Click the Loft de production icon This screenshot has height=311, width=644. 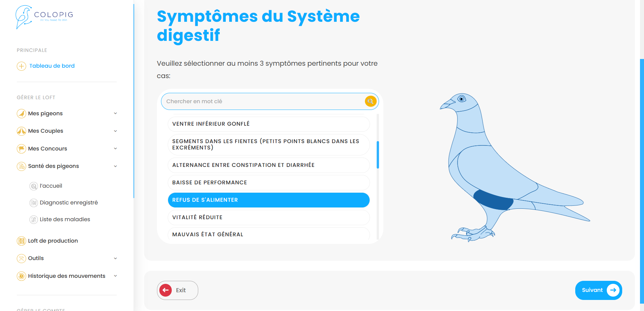point(21,241)
